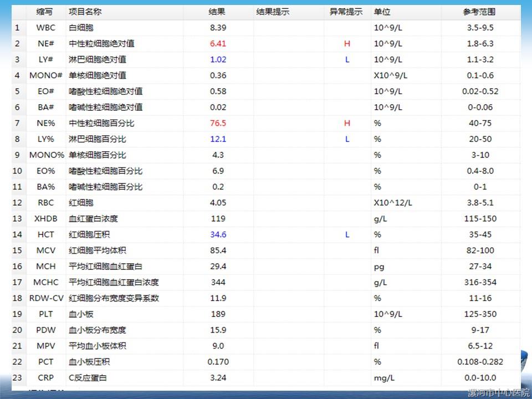The height and width of the screenshot is (399, 532).
Task: Click row number 12 for RBC
Action: pos(18,203)
